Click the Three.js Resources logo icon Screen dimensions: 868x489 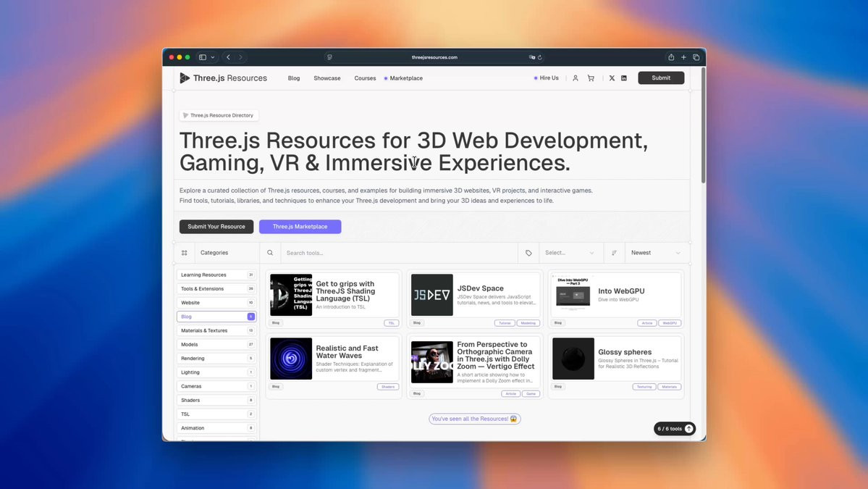[x=185, y=78]
